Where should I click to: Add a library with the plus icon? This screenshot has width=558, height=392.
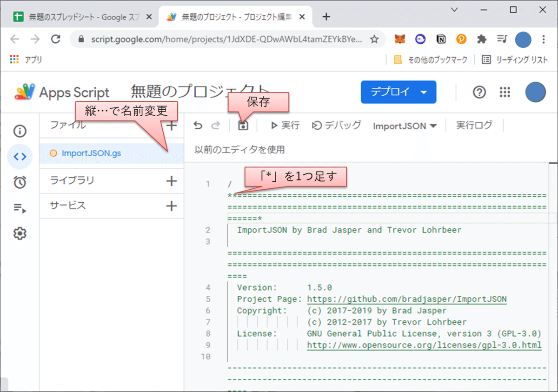(172, 181)
